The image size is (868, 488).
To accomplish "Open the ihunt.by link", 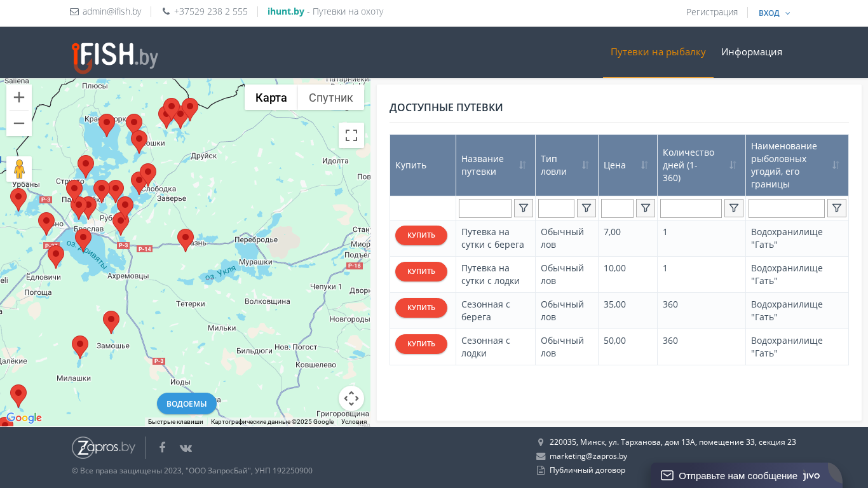I will 286,11.
